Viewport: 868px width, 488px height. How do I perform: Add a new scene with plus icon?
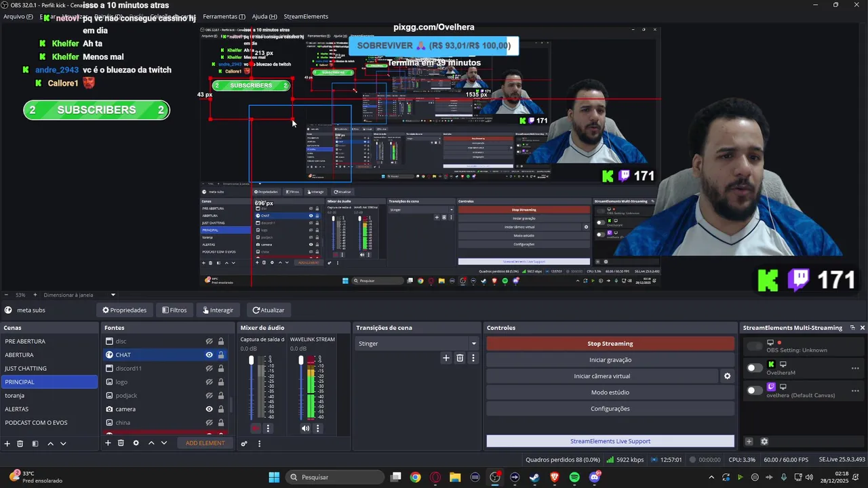7,443
